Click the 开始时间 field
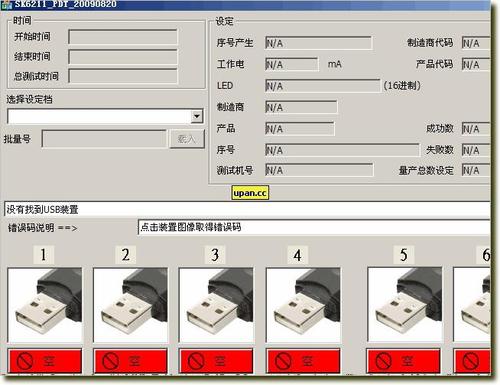The width and height of the screenshot is (500, 385). pos(123,37)
